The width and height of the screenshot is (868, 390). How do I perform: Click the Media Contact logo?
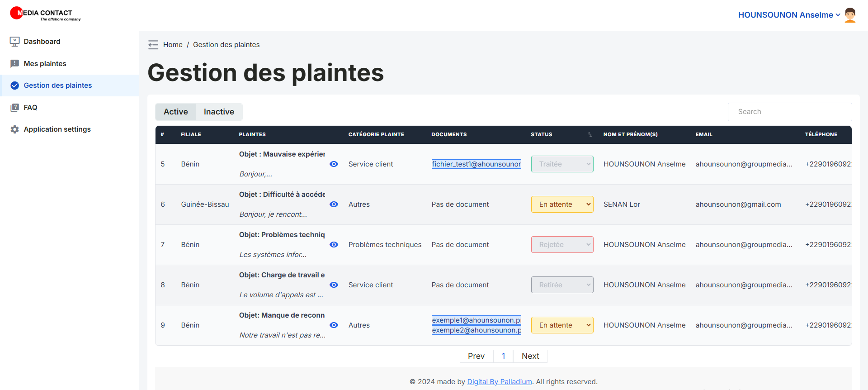tap(45, 14)
